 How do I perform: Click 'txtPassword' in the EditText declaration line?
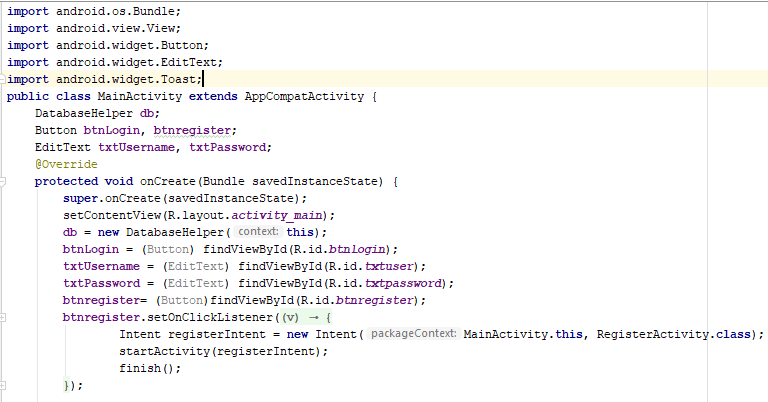[x=227, y=147]
